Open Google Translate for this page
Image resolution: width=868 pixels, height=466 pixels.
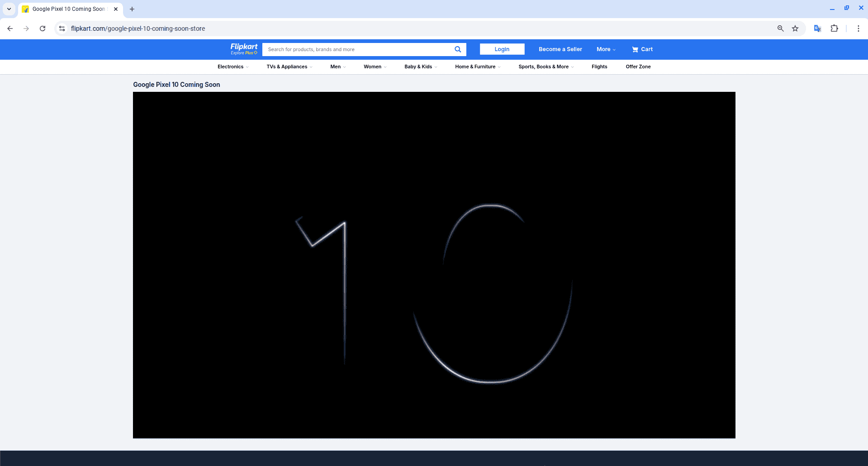point(817,28)
